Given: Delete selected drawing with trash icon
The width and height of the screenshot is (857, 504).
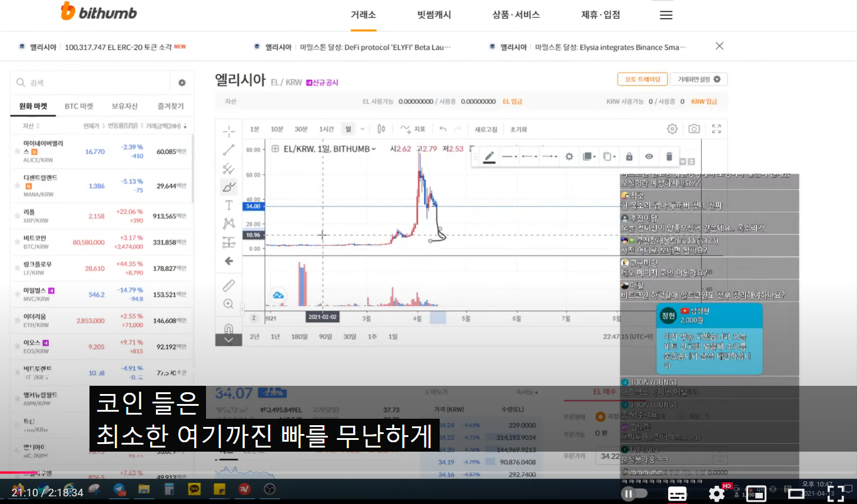Looking at the screenshot, I should (669, 156).
